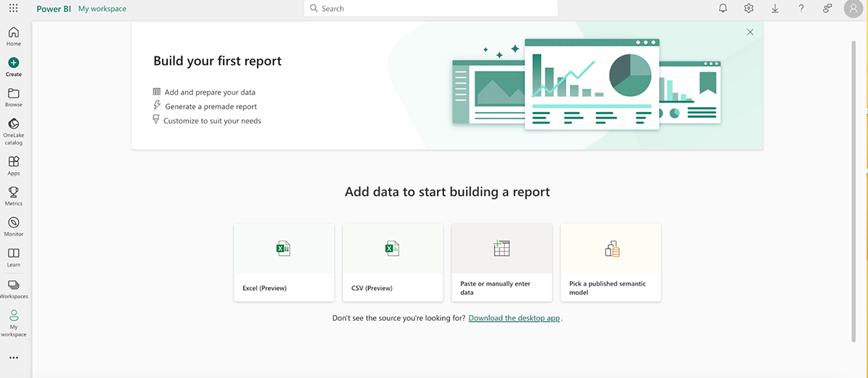Open Settings gear icon
Image resolution: width=868 pixels, height=378 pixels.
[749, 9]
